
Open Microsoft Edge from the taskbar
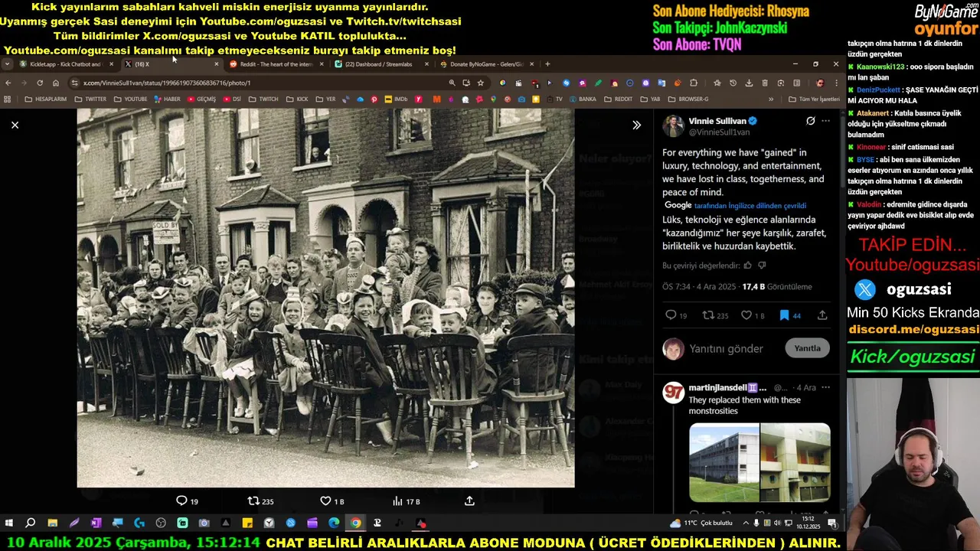[x=334, y=523]
